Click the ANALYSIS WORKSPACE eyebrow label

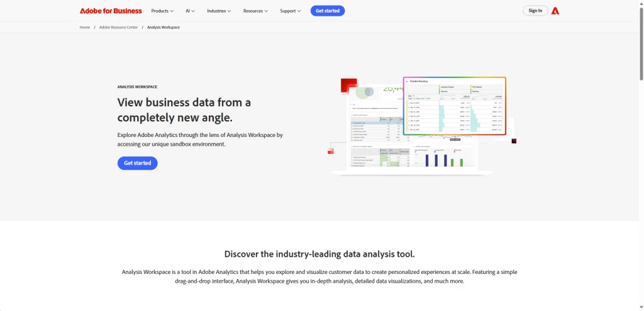(137, 87)
